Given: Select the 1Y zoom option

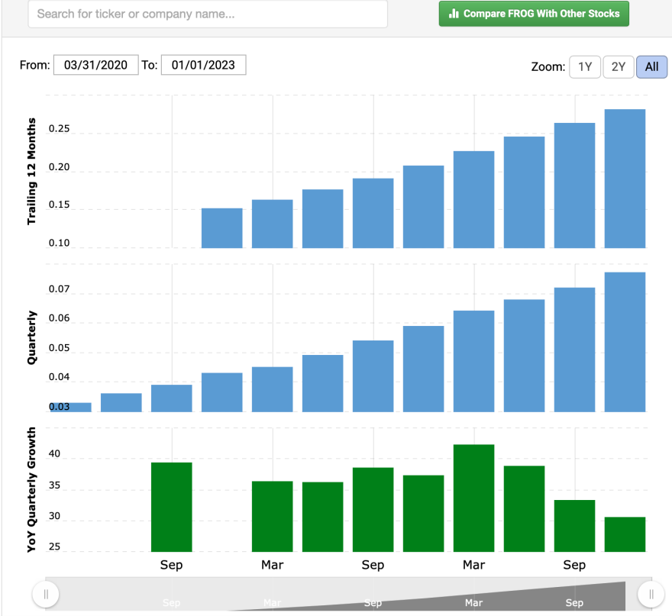Looking at the screenshot, I should [585, 67].
